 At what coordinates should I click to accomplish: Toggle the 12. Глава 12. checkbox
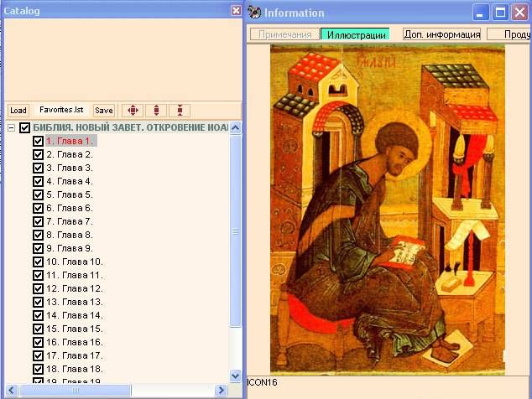coord(38,288)
